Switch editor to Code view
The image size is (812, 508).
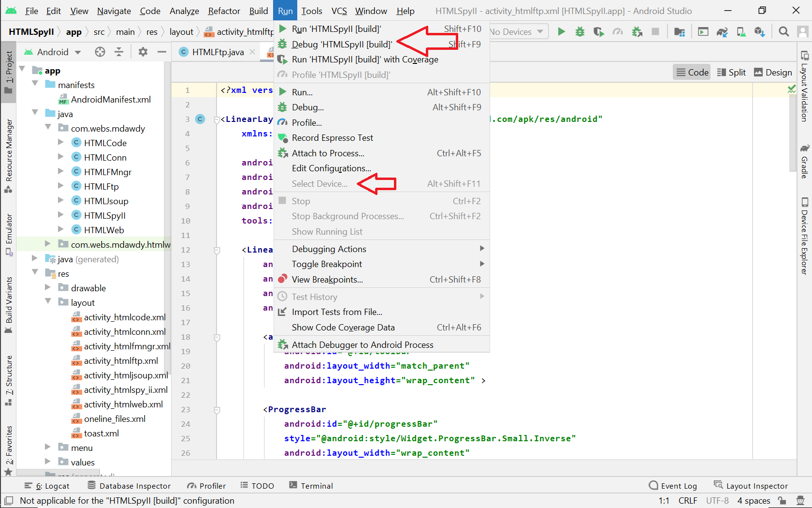point(692,73)
